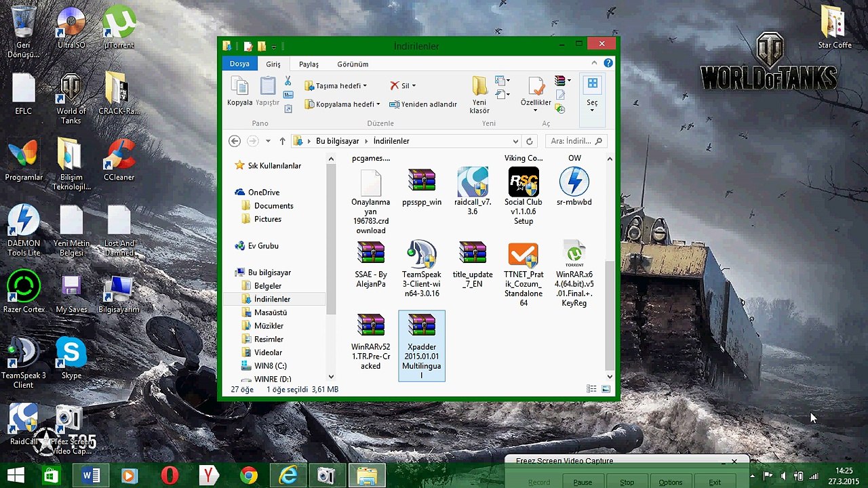Switch to the Giriş ribbon tab
Image resolution: width=868 pixels, height=488 pixels.
[x=273, y=64]
